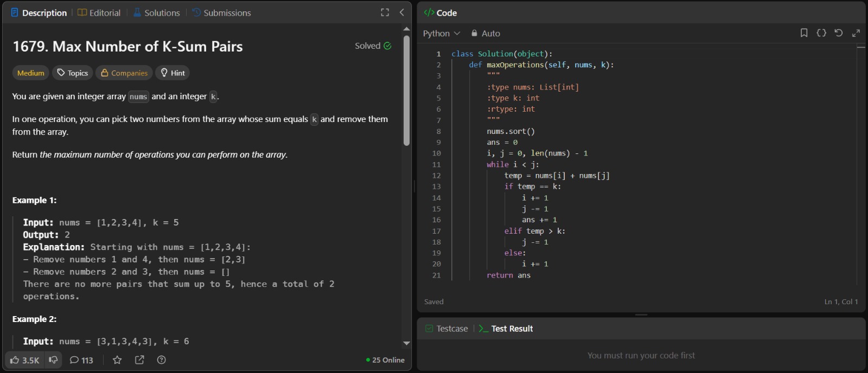Click the description panel vertical scrollbar
Screen dimensions: 868x373
tap(406, 91)
